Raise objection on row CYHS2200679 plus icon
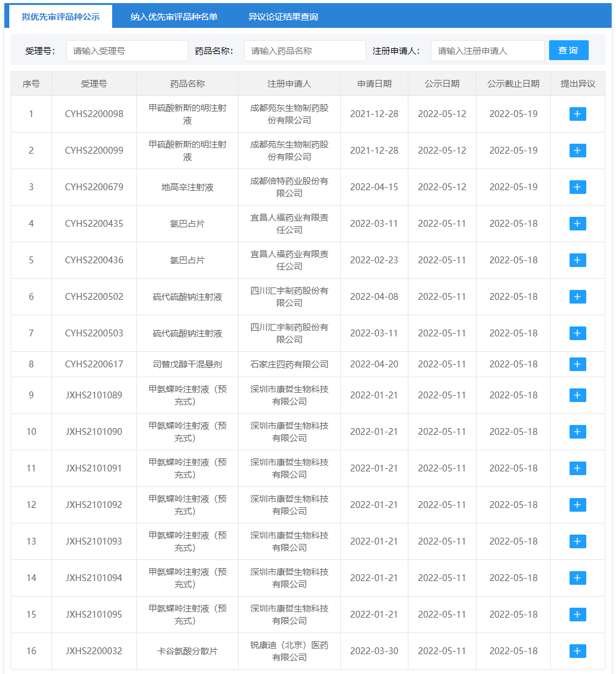The width and height of the screenshot is (616, 674). click(577, 187)
